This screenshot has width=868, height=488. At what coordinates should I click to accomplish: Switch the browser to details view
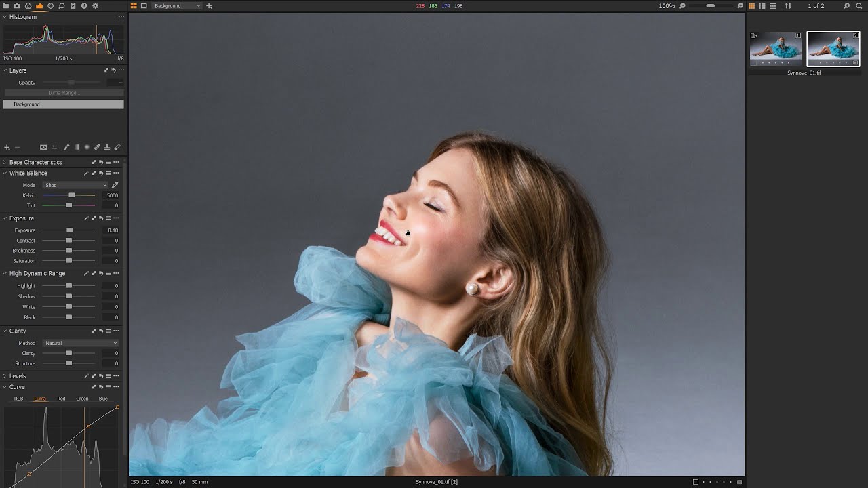point(772,6)
